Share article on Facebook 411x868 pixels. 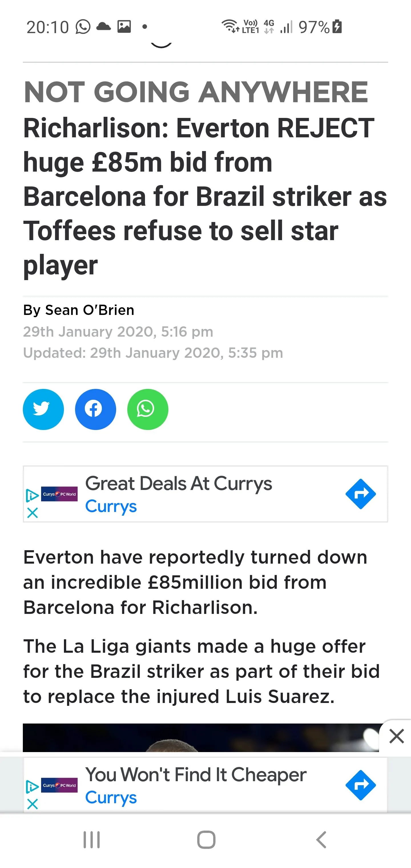[x=95, y=409]
